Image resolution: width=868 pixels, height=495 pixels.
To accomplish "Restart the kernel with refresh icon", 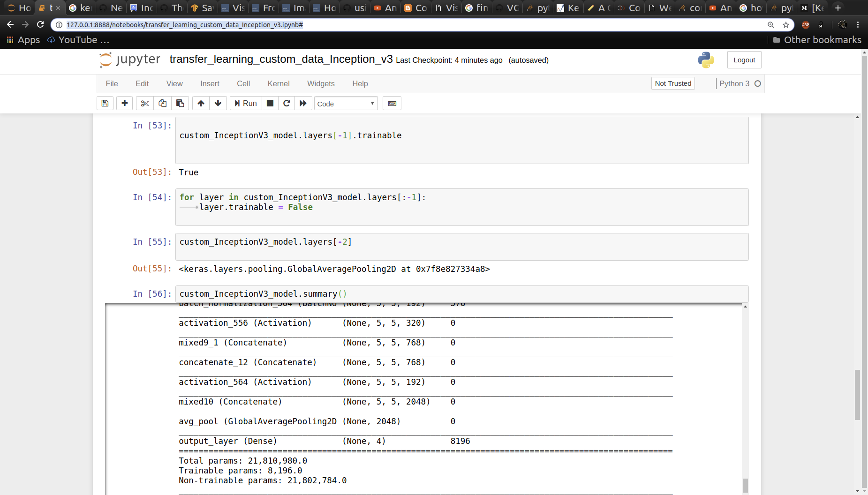I will (x=287, y=103).
